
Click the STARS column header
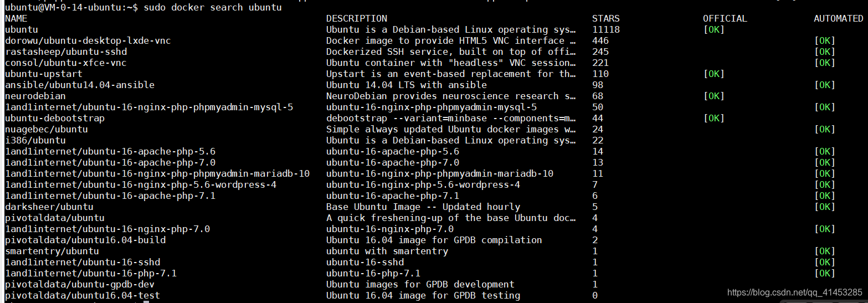tap(606, 18)
